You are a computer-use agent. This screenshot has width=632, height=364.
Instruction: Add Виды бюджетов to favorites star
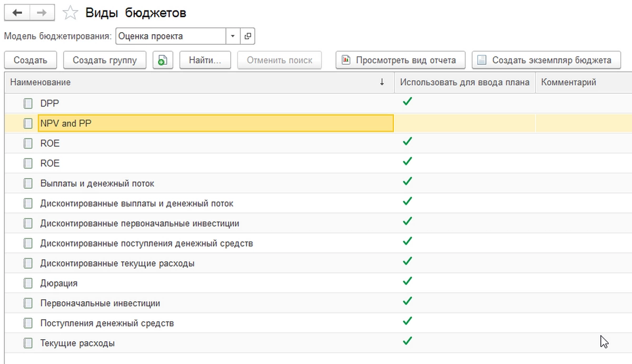(x=70, y=13)
